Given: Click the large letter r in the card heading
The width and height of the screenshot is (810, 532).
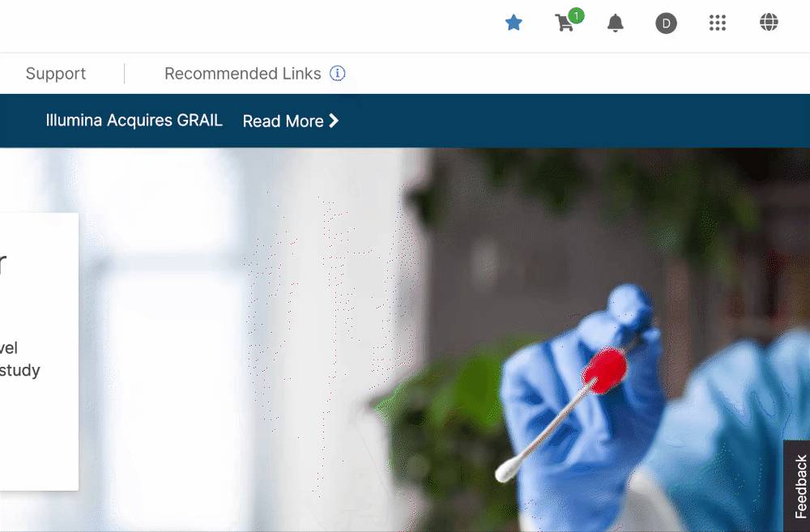Looking at the screenshot, I should pos(2,263).
